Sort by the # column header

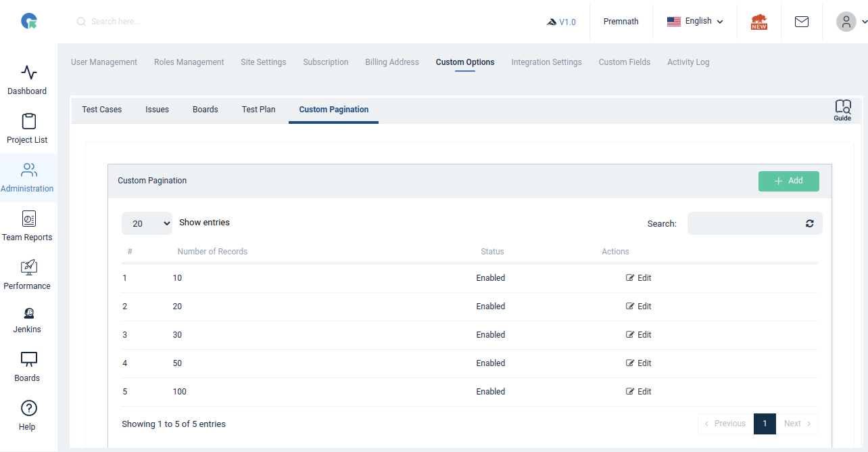[130, 252]
